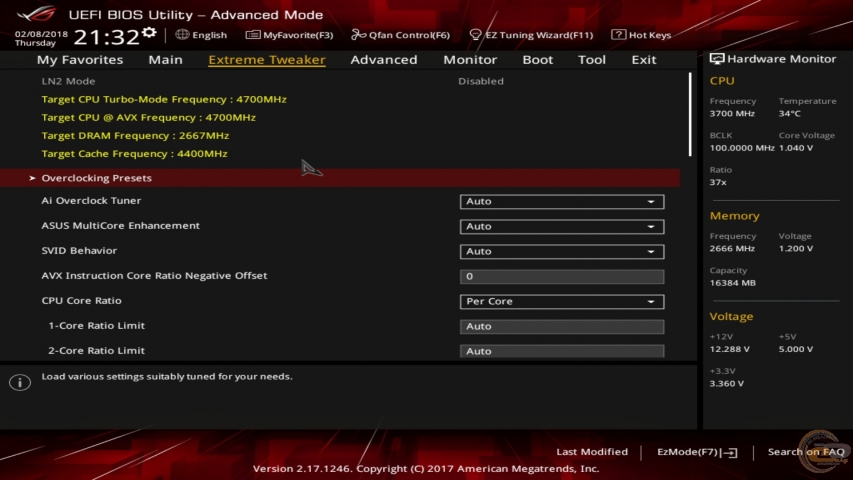Click the LN2 Mode Disabled value

coord(481,81)
